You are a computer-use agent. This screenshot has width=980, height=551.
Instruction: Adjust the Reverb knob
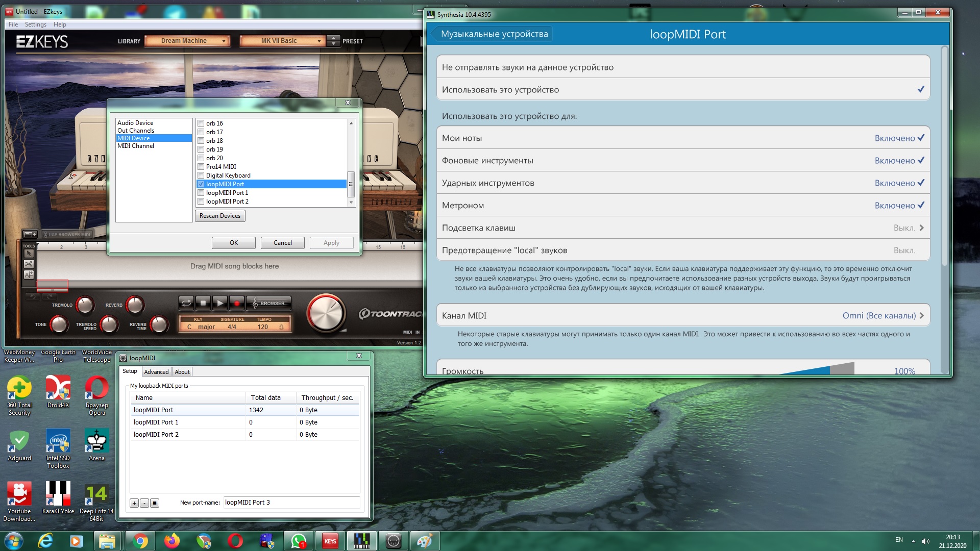(x=135, y=305)
